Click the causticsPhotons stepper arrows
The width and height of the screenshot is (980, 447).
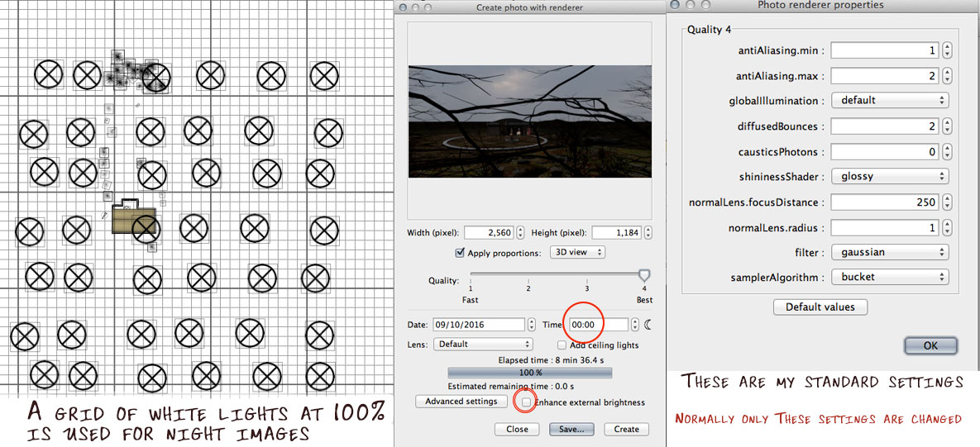(x=947, y=152)
